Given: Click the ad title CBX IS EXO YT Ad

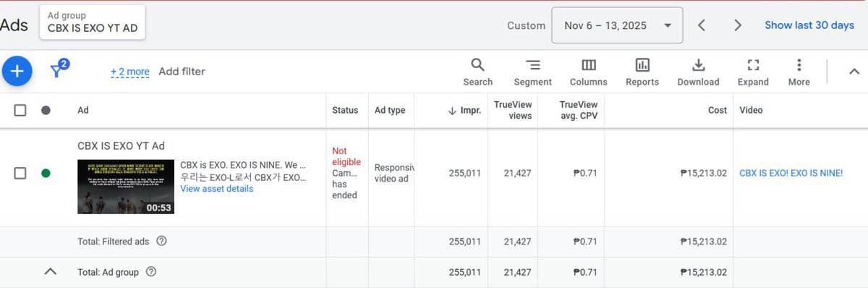Looking at the screenshot, I should click(121, 145).
